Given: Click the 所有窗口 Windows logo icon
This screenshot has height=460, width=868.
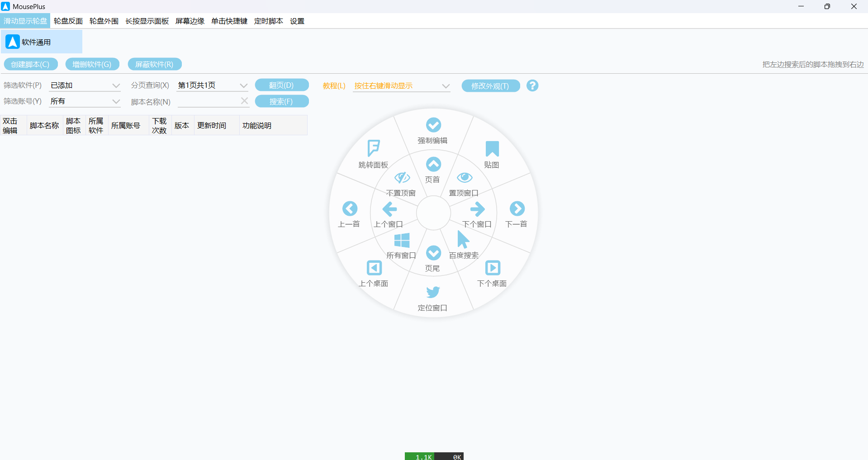Looking at the screenshot, I should click(x=402, y=240).
